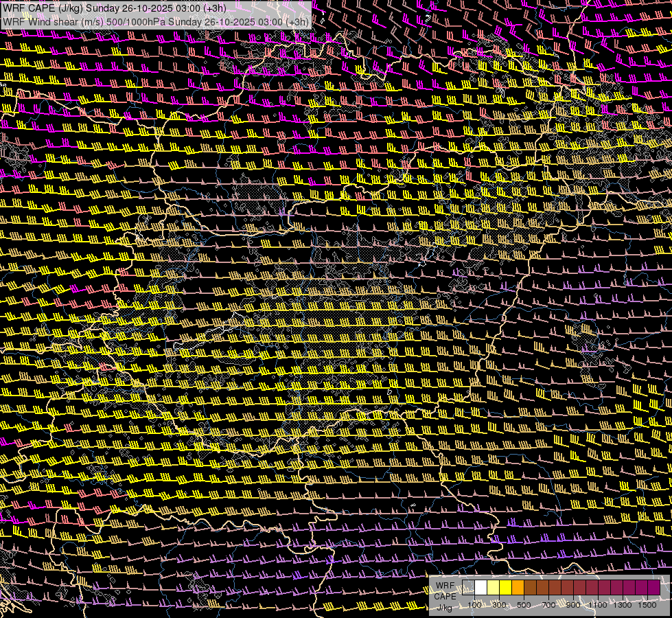The image size is (672, 618).
Task: Click the legend value 300
Action: point(499,605)
